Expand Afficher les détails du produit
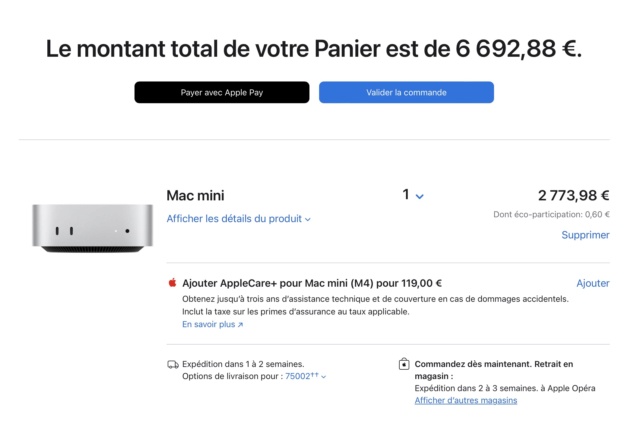This screenshot has height=440, width=640. tap(238, 219)
